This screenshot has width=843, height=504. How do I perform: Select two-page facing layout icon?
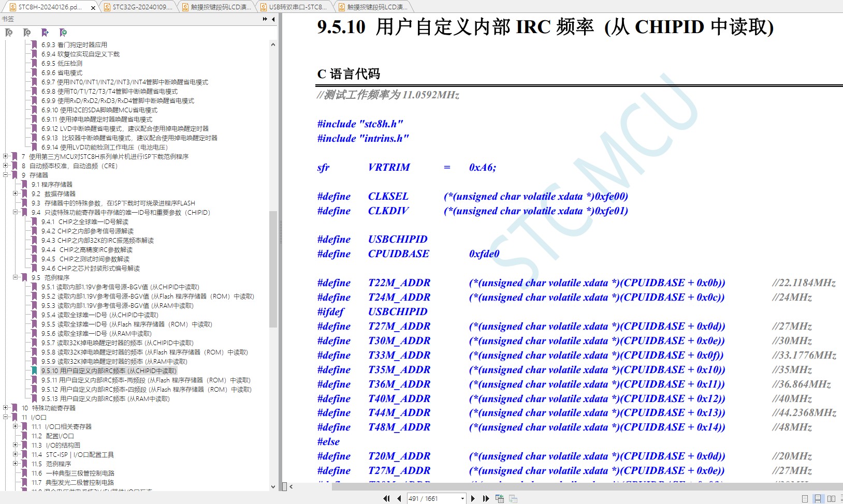click(x=831, y=499)
